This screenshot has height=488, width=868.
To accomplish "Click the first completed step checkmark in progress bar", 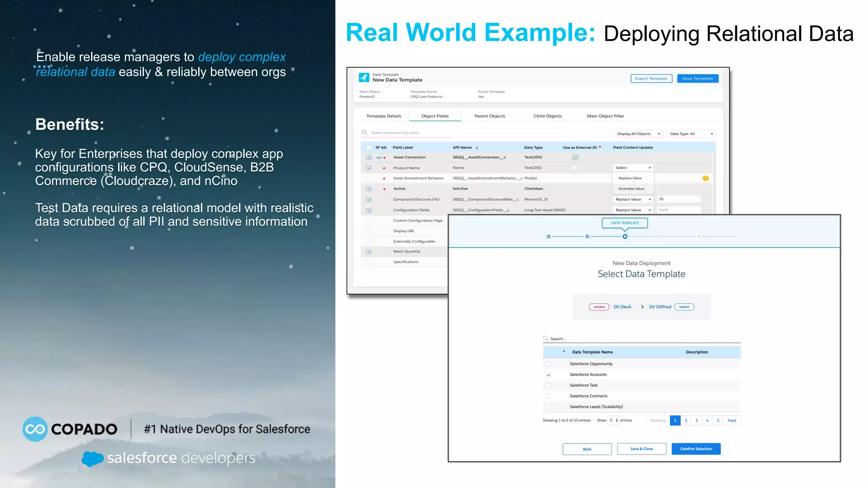I will (548, 237).
